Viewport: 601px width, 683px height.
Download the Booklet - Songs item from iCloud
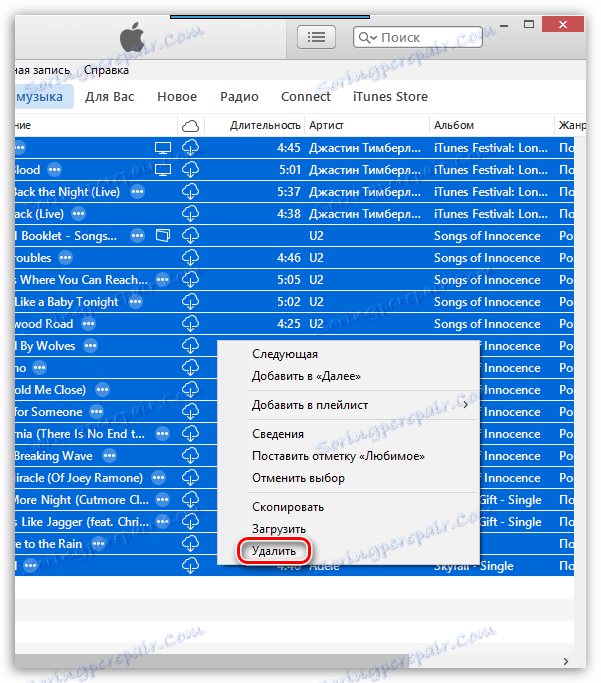tap(190, 236)
